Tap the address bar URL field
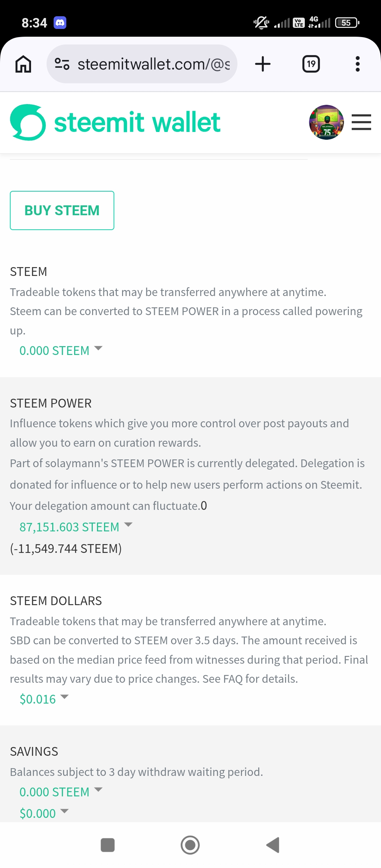The width and height of the screenshot is (381, 868). click(x=153, y=64)
